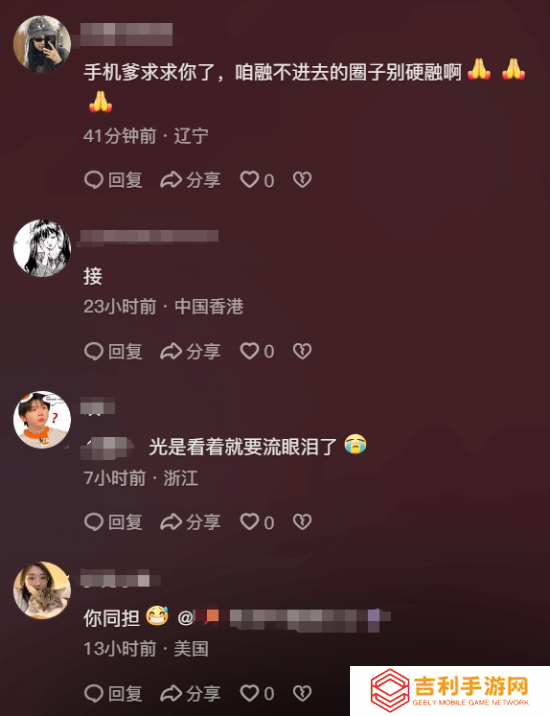Click the share arrow under Liaoning comment
Viewport: 550px width, 716px height.
(x=190, y=180)
